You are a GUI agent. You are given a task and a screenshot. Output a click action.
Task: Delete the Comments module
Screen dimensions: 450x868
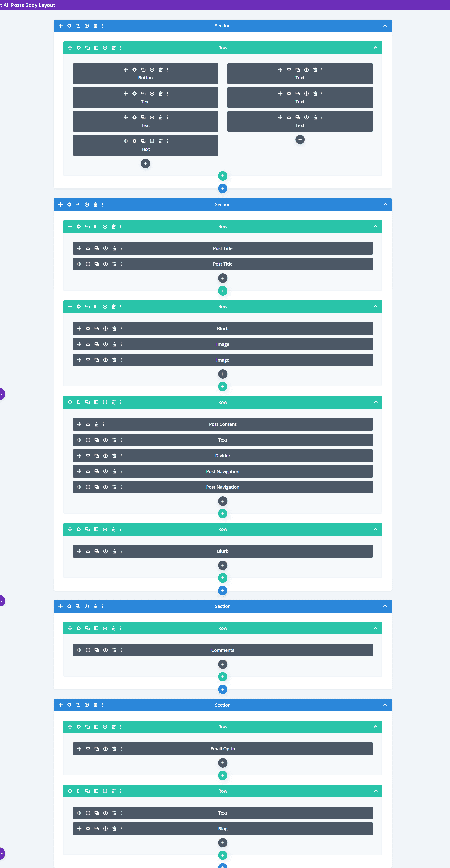[x=114, y=650]
